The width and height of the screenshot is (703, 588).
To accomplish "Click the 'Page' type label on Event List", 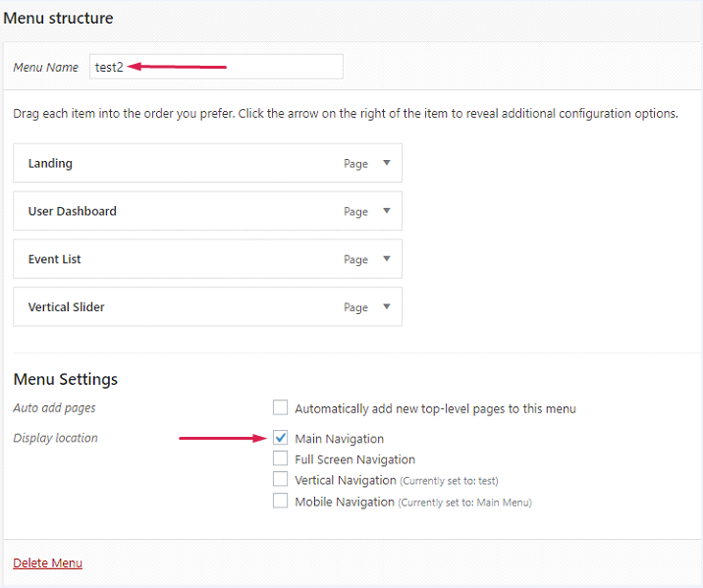I will (355, 260).
